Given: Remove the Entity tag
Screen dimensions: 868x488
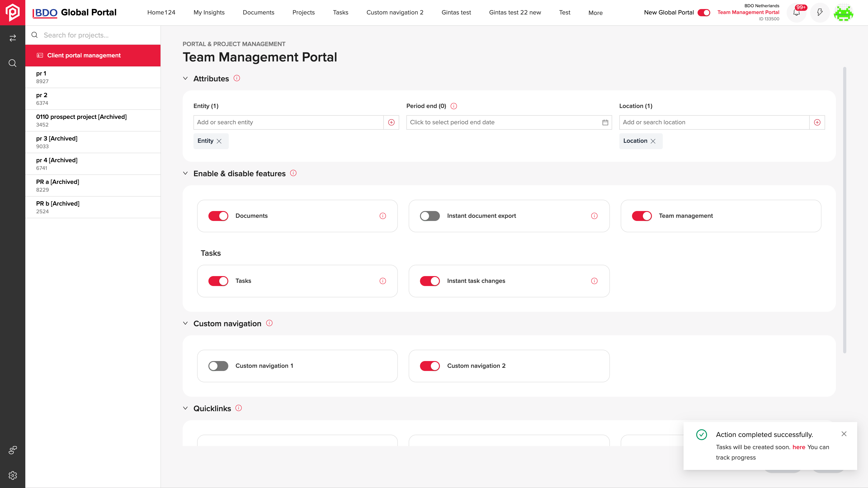Looking at the screenshot, I should click(x=219, y=141).
